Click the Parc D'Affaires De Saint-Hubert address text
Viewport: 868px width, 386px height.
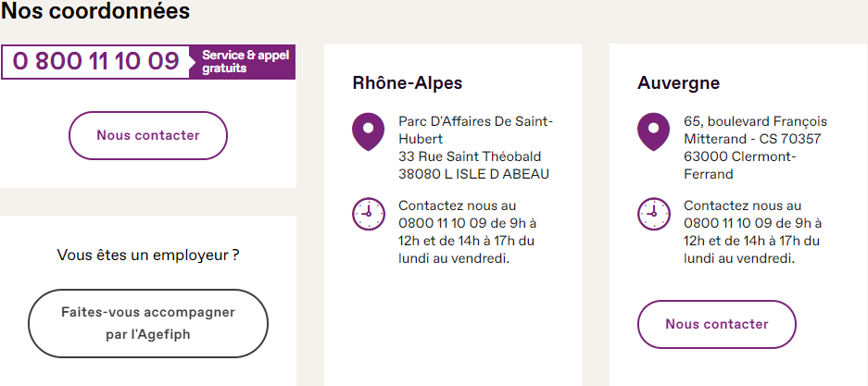475,130
